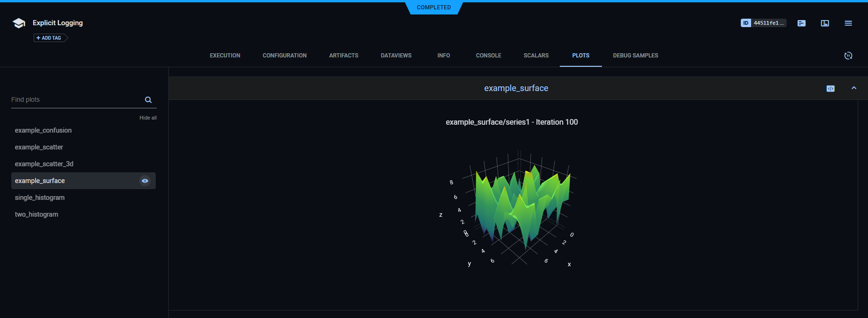Click the full-screen details view icon

[x=825, y=23]
